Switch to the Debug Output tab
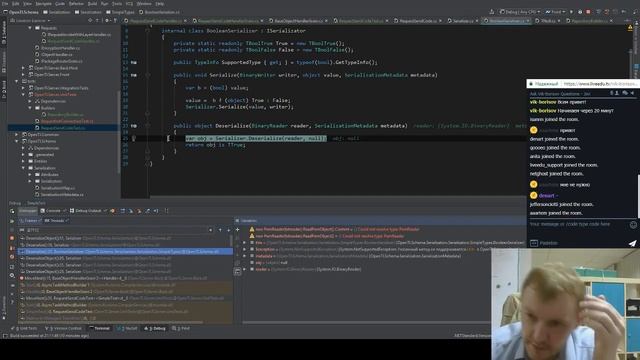The width and height of the screenshot is (640, 360). [x=88, y=211]
